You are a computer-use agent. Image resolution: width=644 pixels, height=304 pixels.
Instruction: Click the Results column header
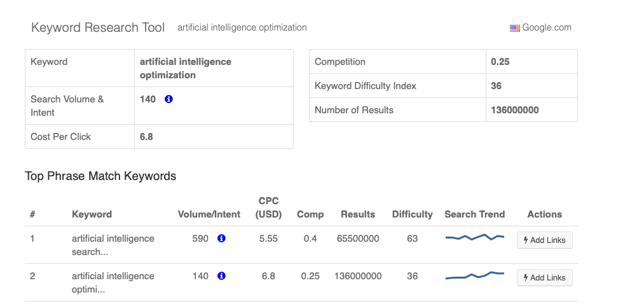(x=358, y=214)
